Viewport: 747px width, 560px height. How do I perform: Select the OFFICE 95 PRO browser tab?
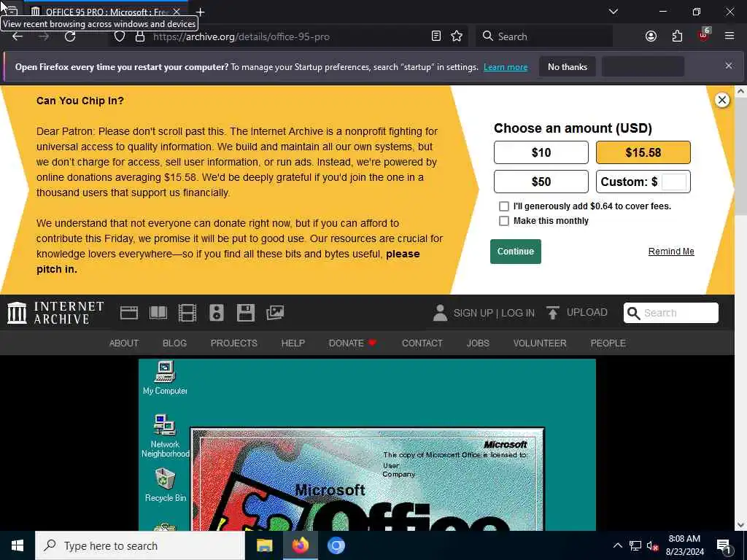click(105, 12)
